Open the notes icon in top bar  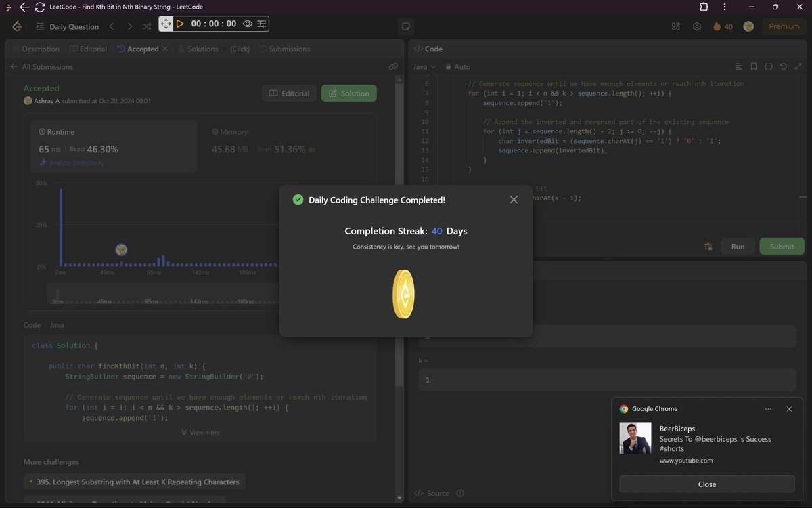point(406,26)
